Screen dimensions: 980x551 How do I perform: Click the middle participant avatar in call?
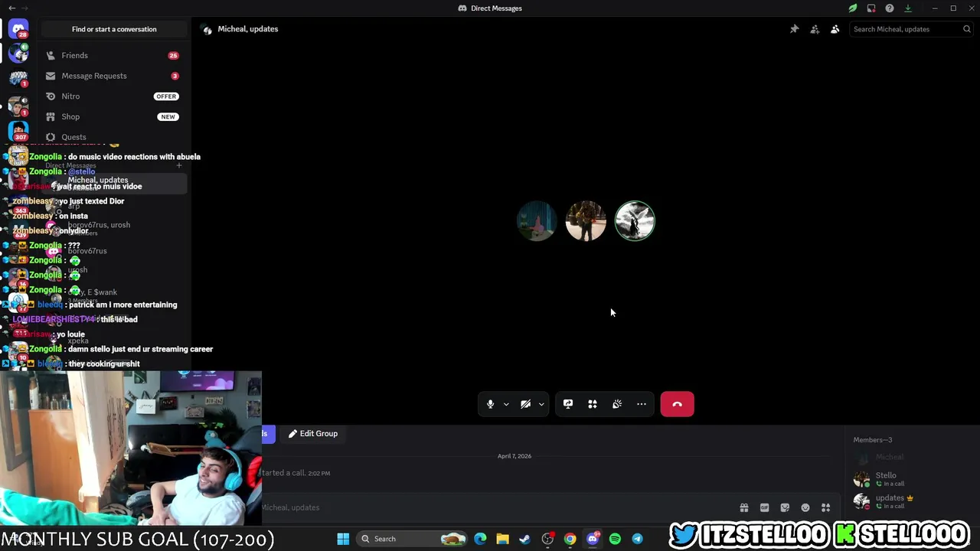pos(586,221)
